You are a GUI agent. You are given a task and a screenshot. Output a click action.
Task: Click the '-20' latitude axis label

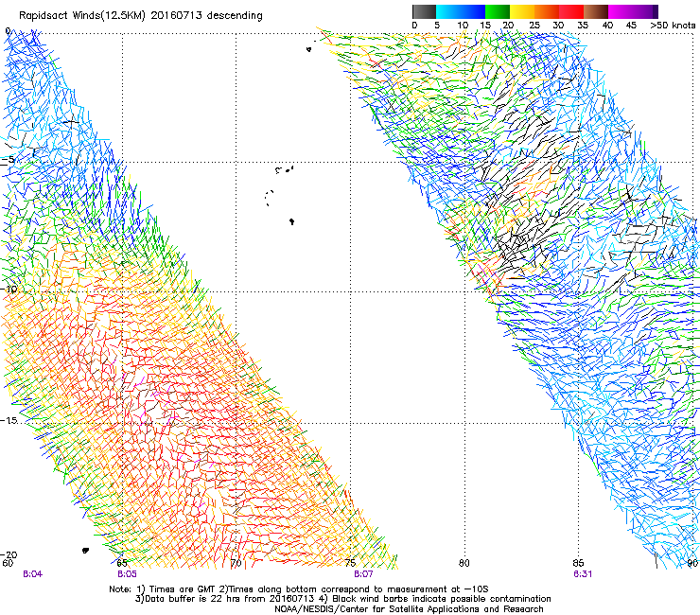[x=9, y=554]
